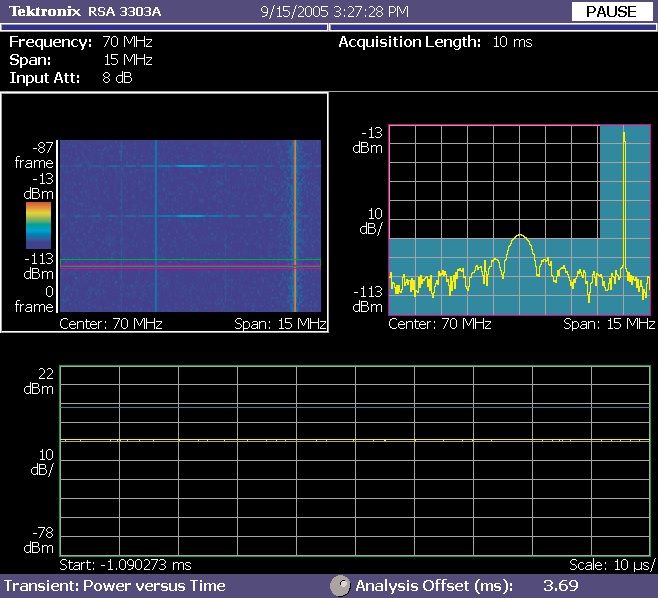This screenshot has height=598, width=658.
Task: Click the Scale 10 µs/ label
Action: [x=610, y=564]
